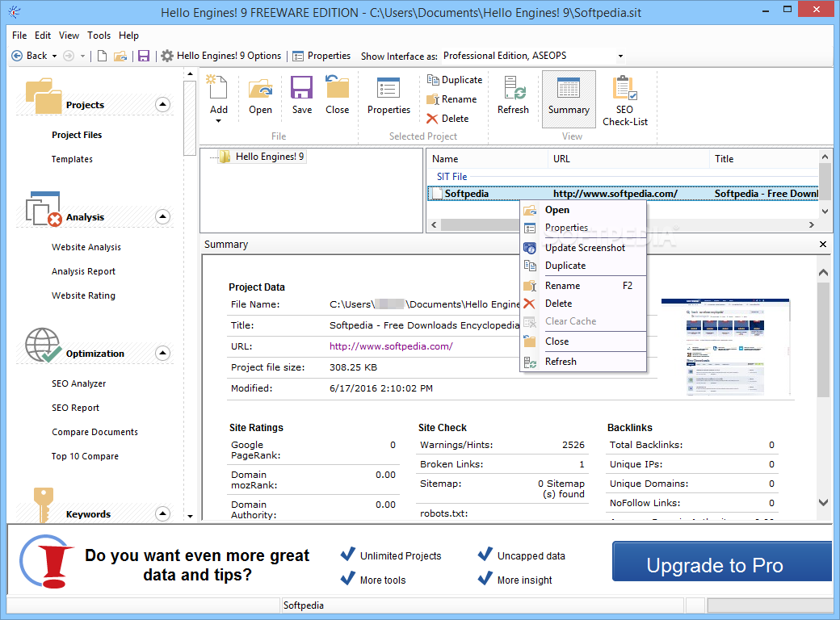Image resolution: width=840 pixels, height=620 pixels.
Task: Click the Optimization globe sidebar icon
Action: (44, 346)
